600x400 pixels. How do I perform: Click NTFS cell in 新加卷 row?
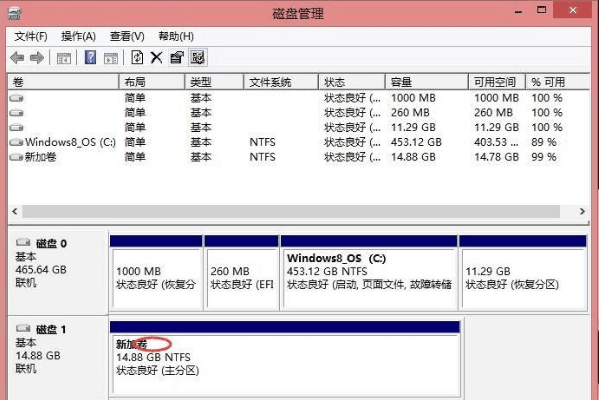262,157
